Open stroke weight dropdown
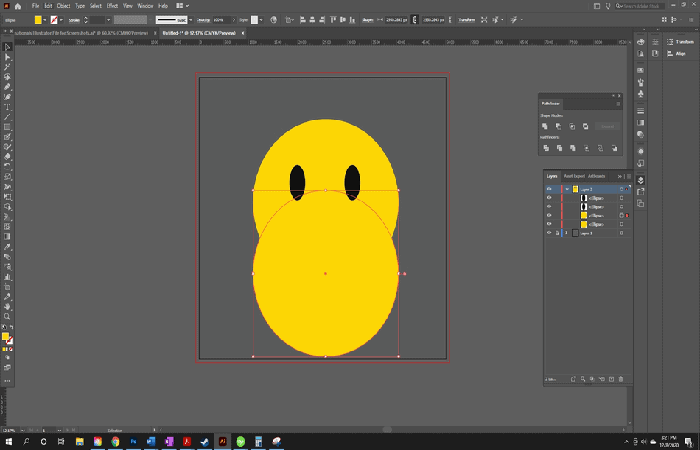Viewport: 700px width, 450px height. [x=108, y=20]
